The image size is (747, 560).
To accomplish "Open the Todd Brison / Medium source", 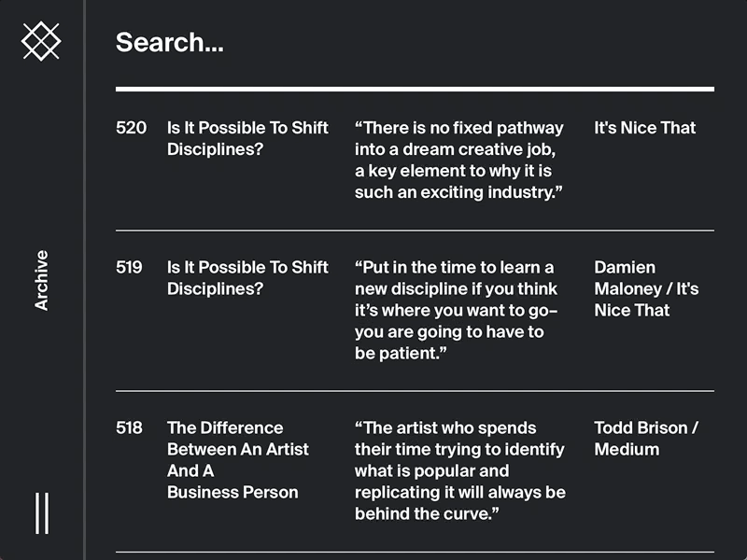I will click(646, 438).
